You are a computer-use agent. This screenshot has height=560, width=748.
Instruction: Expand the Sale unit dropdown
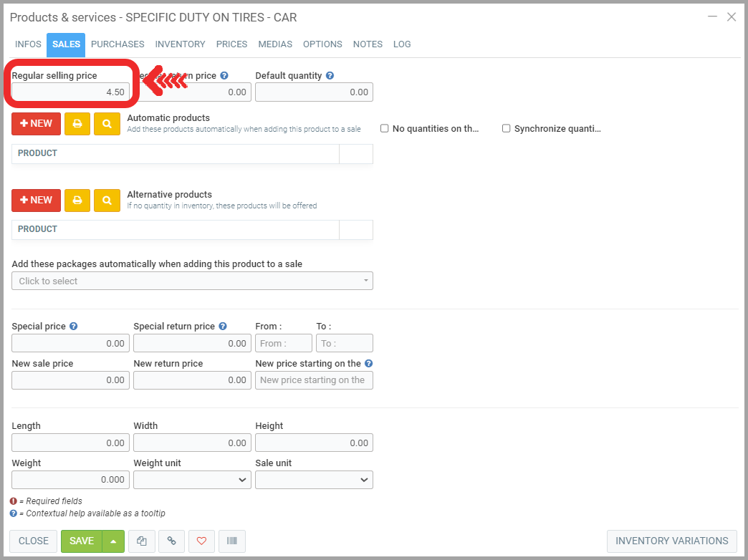pos(314,480)
